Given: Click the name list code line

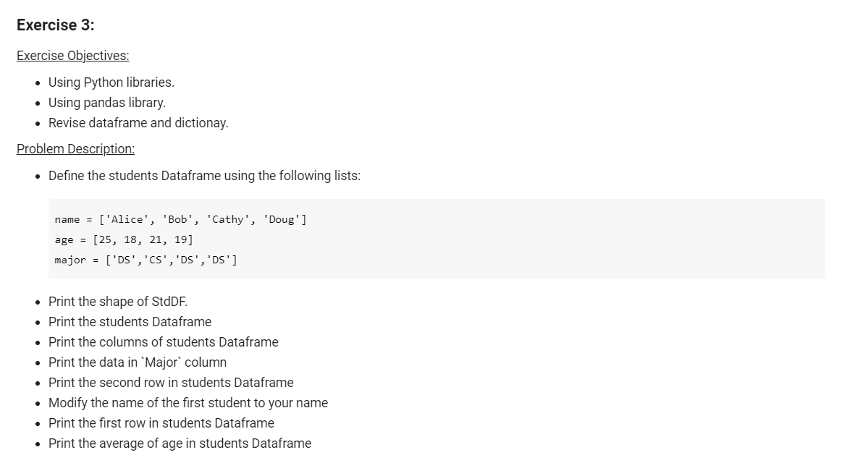Looking at the screenshot, I should tap(180, 220).
